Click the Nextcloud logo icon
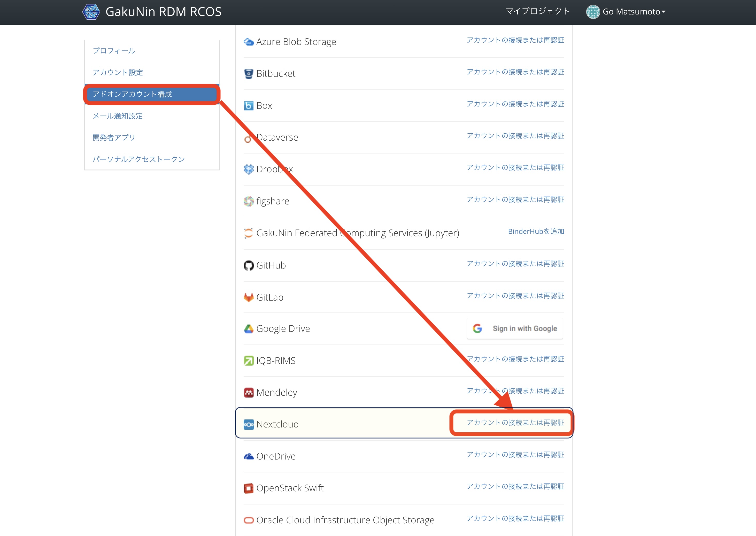Image resolution: width=756 pixels, height=536 pixels. pyautogui.click(x=249, y=424)
